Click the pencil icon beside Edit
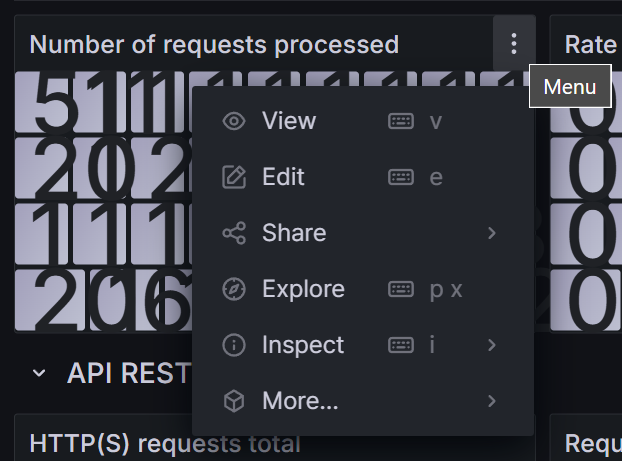This screenshot has height=461, width=622. pos(234,177)
